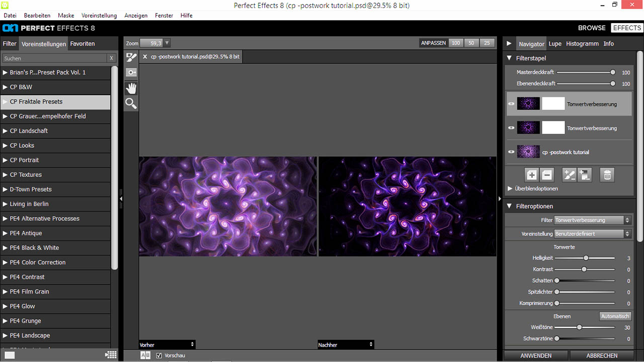Open the Zoom percentage dropdown arrow
Image resolution: width=644 pixels, height=362 pixels.
(167, 43)
